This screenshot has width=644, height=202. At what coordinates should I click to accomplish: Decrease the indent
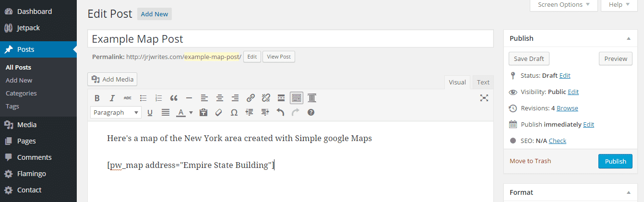pos(250,112)
